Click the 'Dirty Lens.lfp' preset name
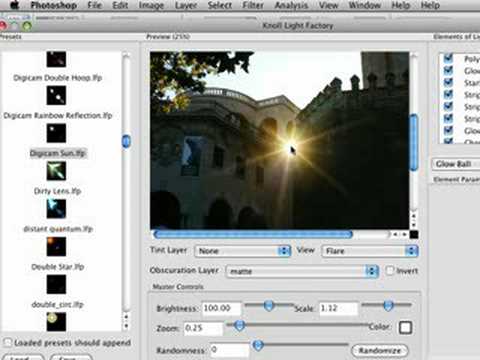Image resolution: width=480 pixels, height=360 pixels. point(58,191)
